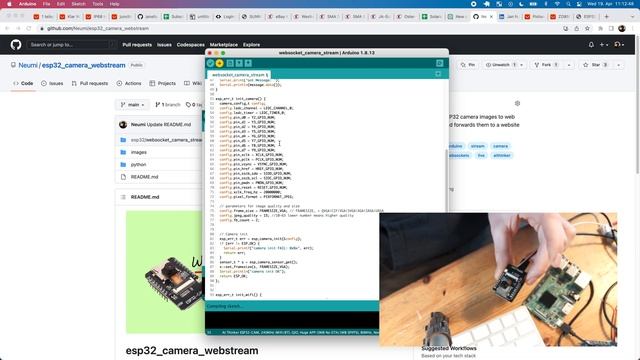The height and width of the screenshot is (360, 640).
Task: Select the repository Projects tab
Action: [x=162, y=83]
